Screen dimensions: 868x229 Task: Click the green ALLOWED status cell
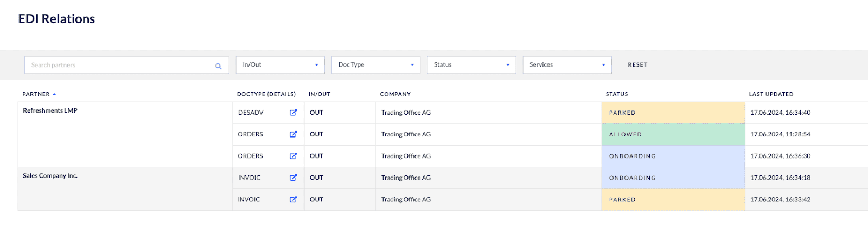(673, 134)
